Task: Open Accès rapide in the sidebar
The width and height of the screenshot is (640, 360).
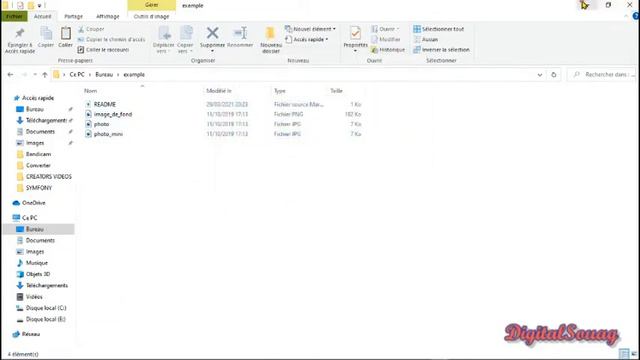Action: tap(38, 98)
